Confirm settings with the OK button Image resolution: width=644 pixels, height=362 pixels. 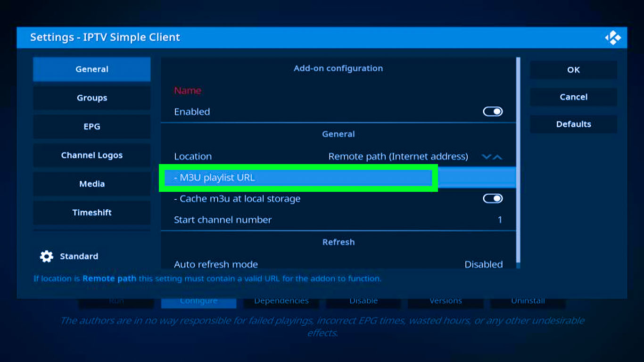[573, 70]
